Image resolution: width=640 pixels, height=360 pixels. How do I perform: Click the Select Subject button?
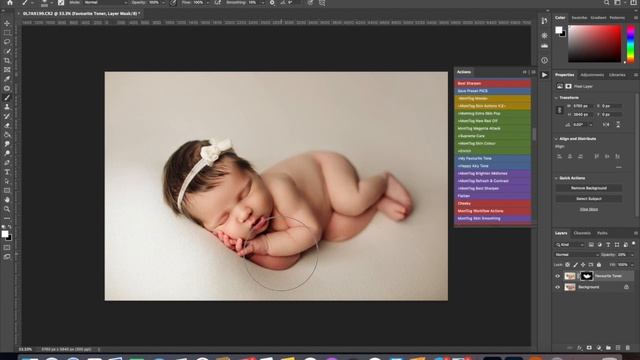coord(589,199)
